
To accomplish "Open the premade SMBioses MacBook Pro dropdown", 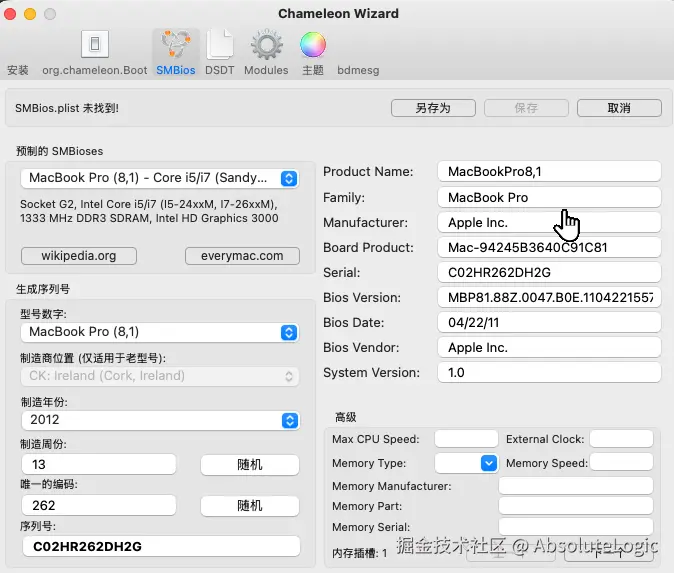I will click(x=159, y=178).
